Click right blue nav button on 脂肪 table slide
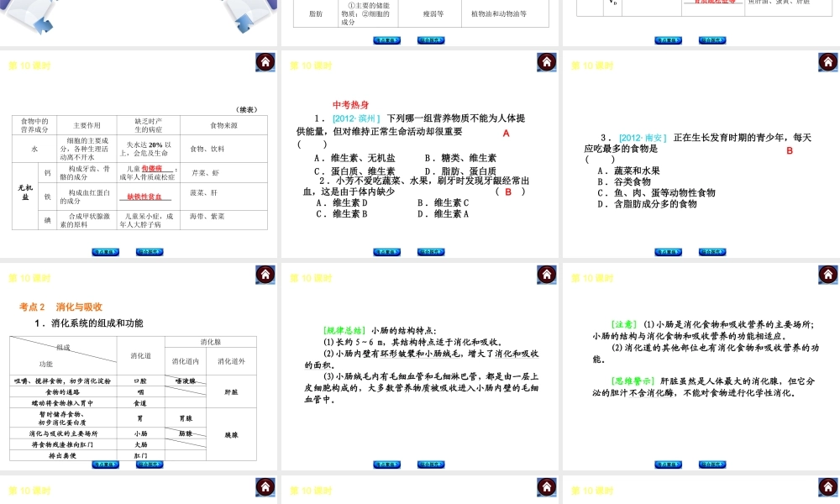Image resolution: width=840 pixels, height=504 pixels. tap(431, 40)
